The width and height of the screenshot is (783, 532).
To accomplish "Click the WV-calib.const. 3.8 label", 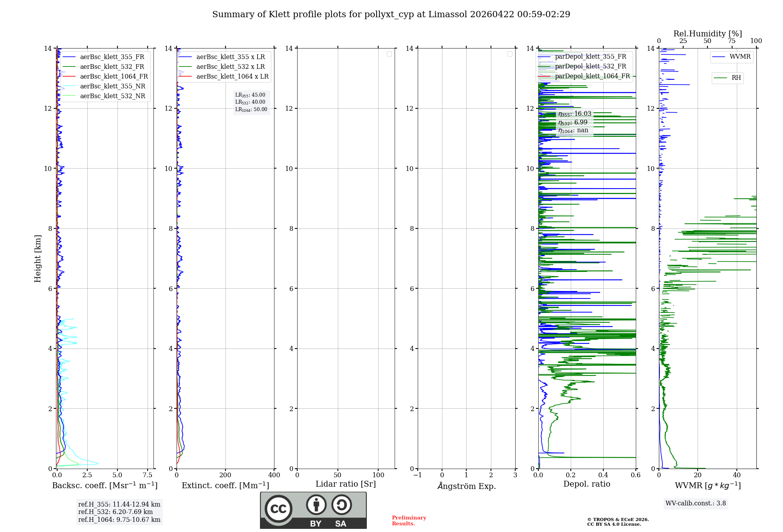I will [695, 503].
